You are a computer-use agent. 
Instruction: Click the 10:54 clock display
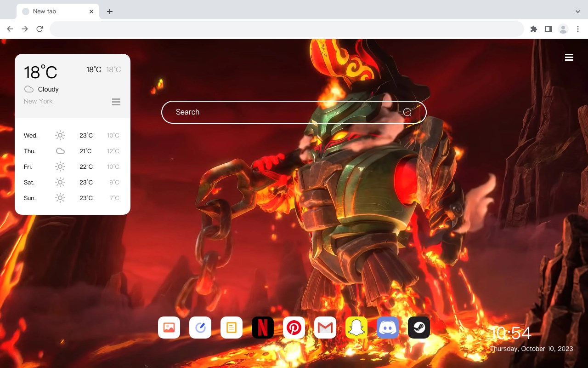[510, 333]
